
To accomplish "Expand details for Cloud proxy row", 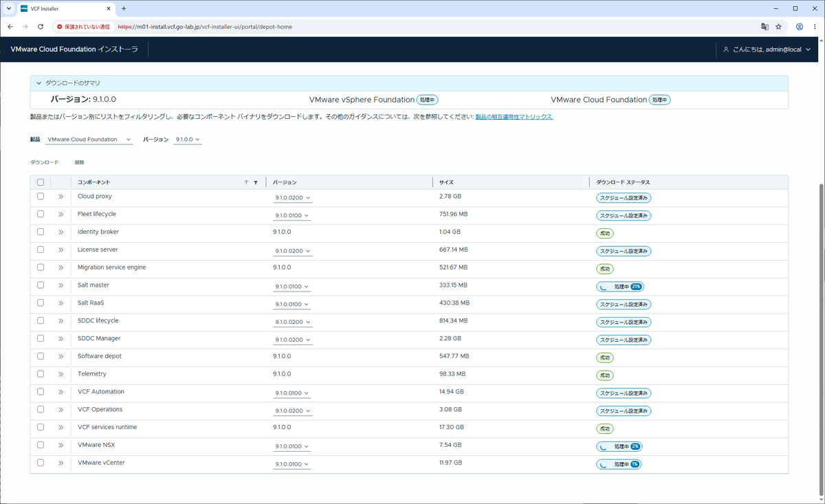I will 60,197.
